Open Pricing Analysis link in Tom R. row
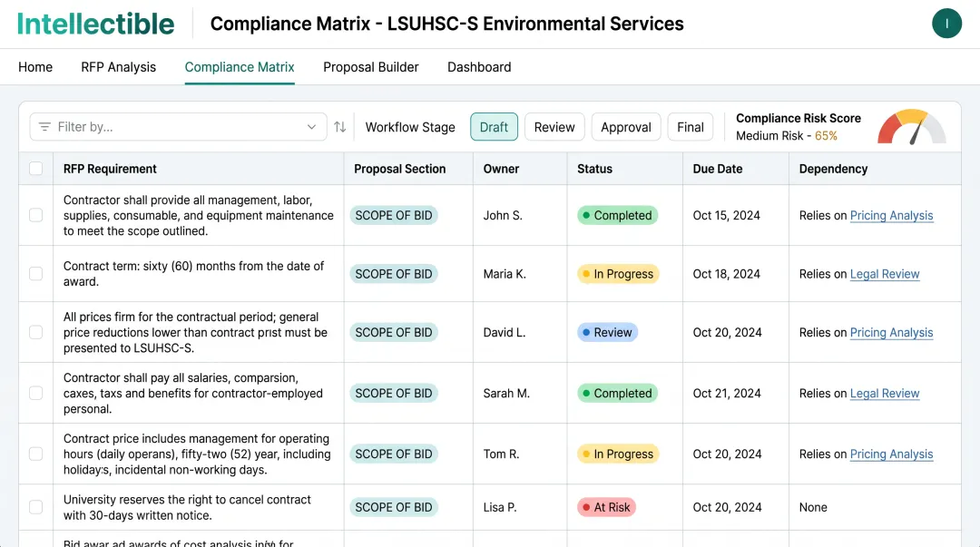980x547 pixels. (x=891, y=454)
